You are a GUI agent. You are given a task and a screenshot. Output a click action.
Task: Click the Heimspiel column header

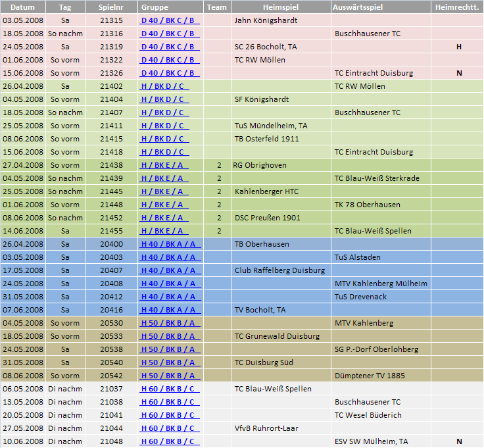point(281,7)
